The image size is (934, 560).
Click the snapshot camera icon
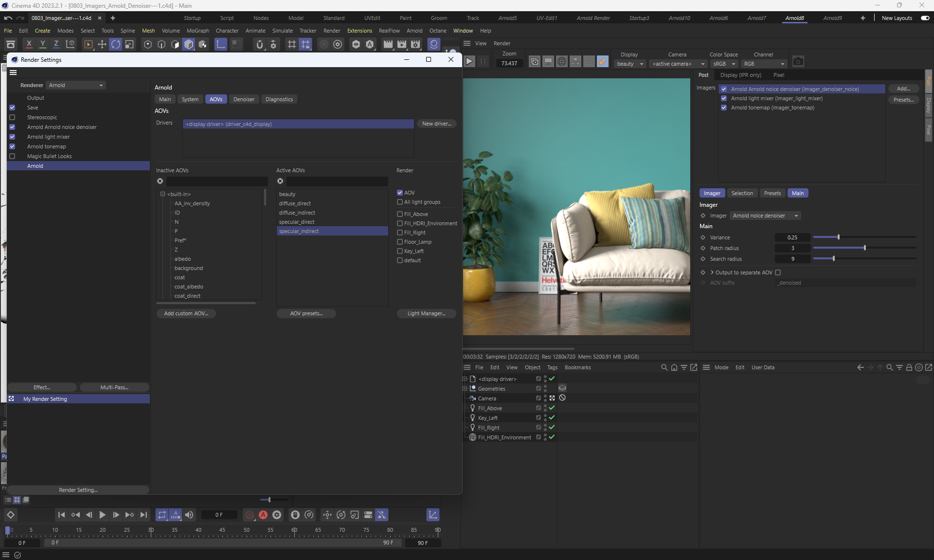coord(798,62)
